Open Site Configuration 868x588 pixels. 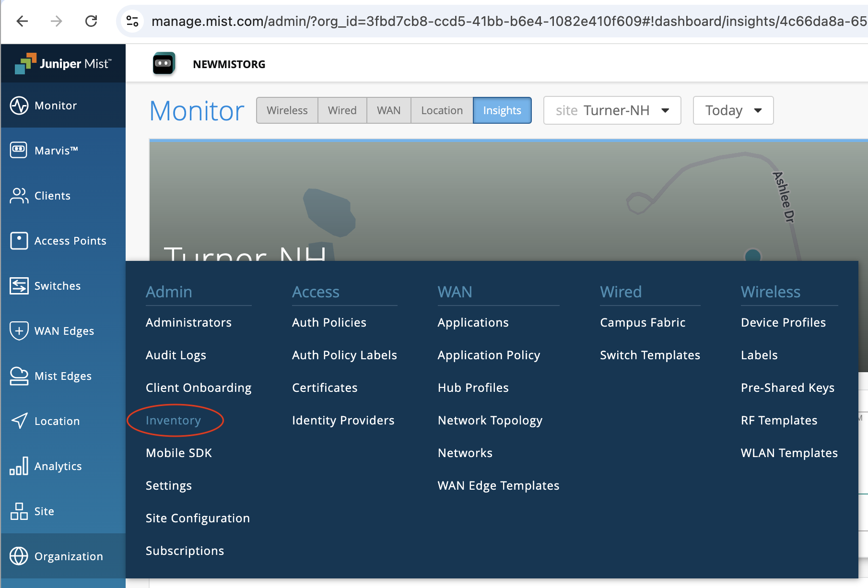pos(198,518)
